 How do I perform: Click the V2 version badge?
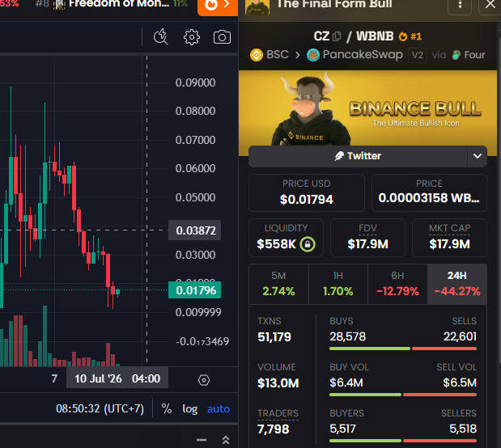418,55
